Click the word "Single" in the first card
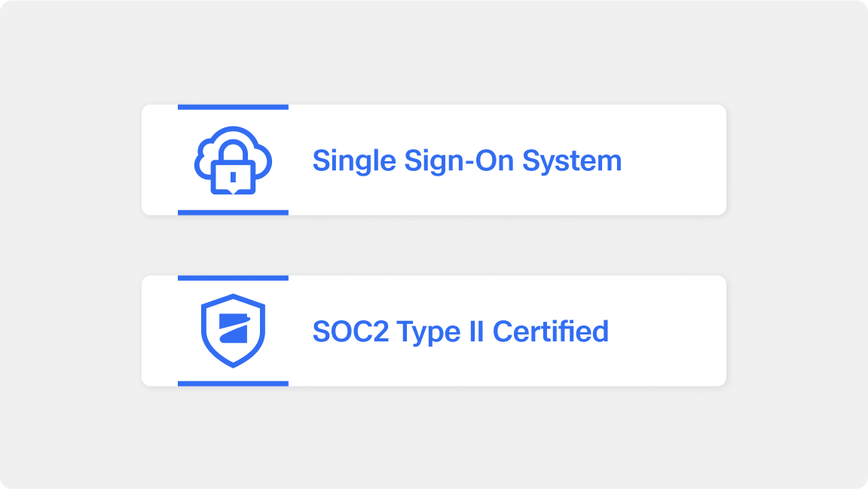The height and width of the screenshot is (489, 868). tap(354, 160)
